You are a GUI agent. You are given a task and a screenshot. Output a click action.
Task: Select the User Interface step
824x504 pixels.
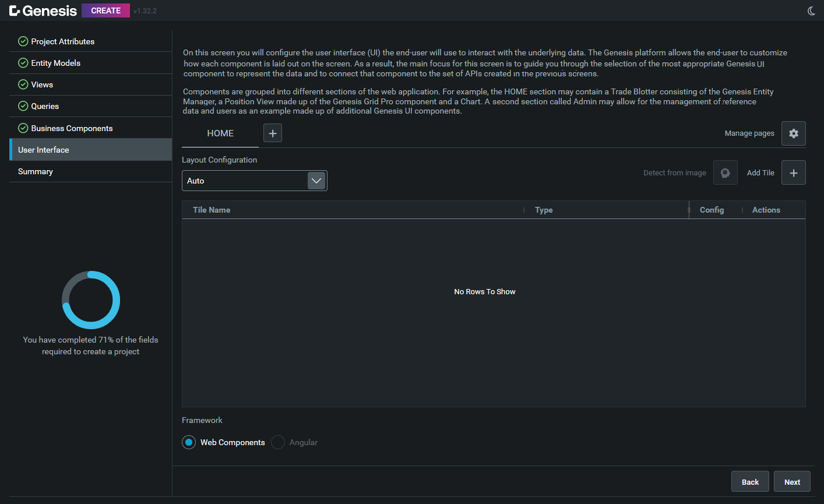point(91,150)
